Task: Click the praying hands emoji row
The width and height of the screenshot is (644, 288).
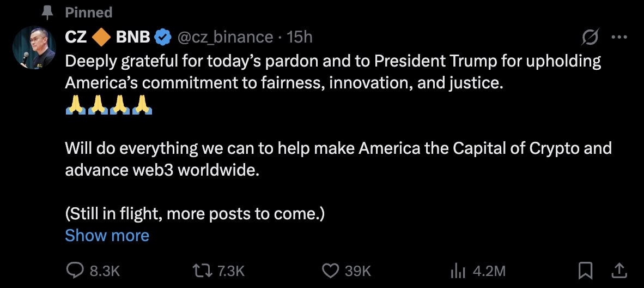Action: [x=108, y=104]
